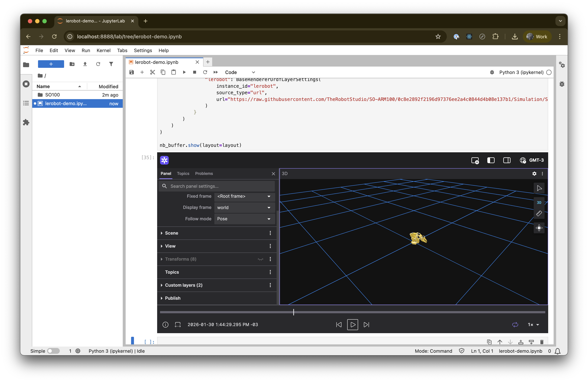Viewport: 588px width, 382px height.
Task: Click the measure distance ruler tool
Action: click(x=539, y=213)
